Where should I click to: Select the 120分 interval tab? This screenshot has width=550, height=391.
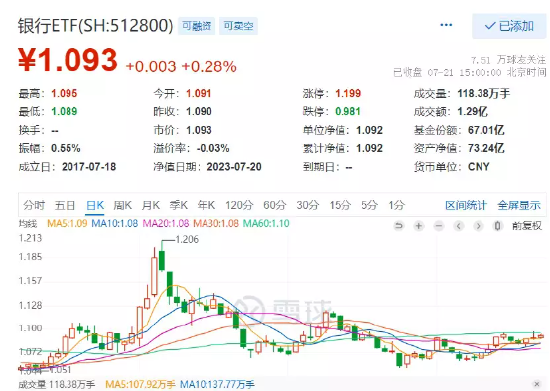click(x=239, y=205)
